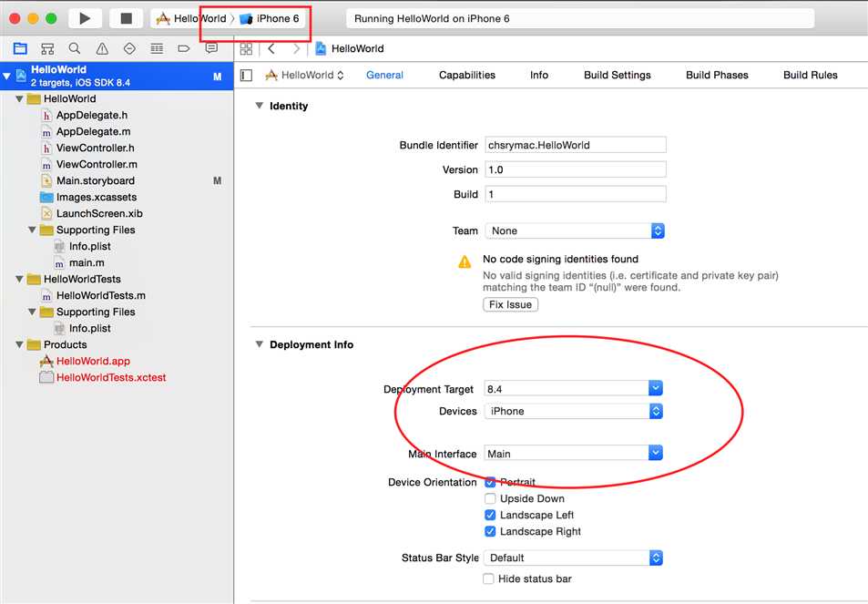Uncheck Landscape Left orientation
This screenshot has height=604, width=868.
[x=490, y=515]
